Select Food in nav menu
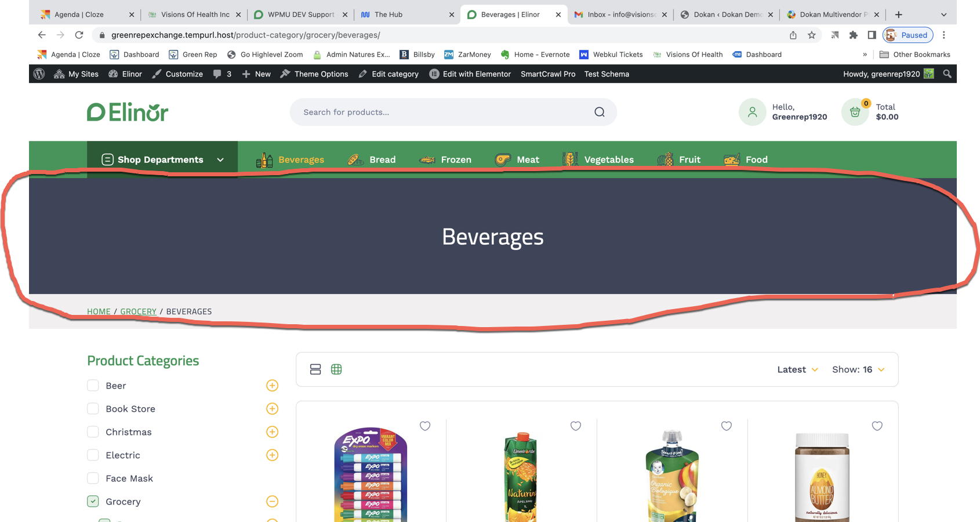This screenshot has width=980, height=522. pyautogui.click(x=746, y=159)
